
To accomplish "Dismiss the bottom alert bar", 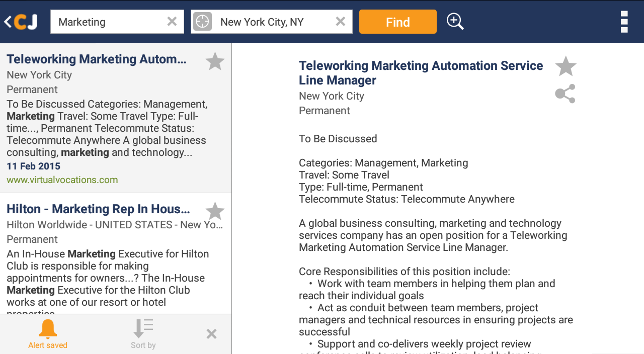I will (211, 333).
